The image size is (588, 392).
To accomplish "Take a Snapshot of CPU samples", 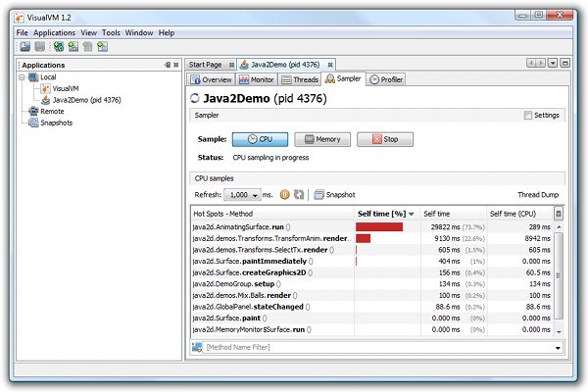I will pos(334,195).
